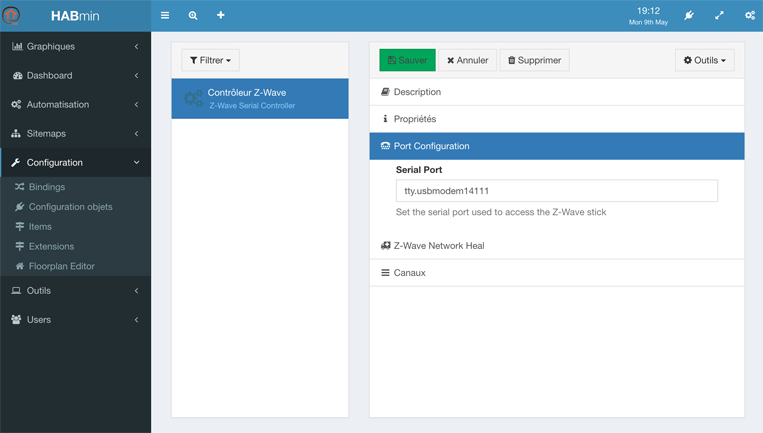Click the HABmin logo icon
This screenshot has width=763, height=433.
point(11,15)
